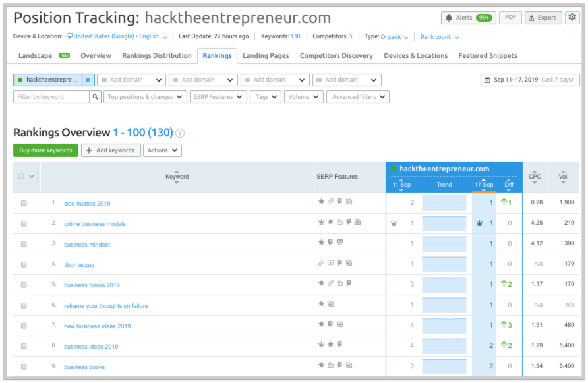Click the trend chart for business ideas 2019

tap(444, 346)
